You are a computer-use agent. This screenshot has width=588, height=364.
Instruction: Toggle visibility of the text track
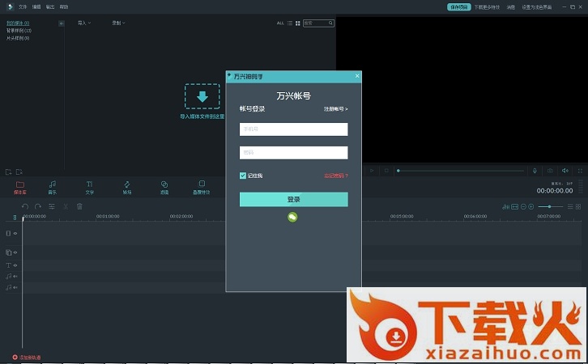pos(15,265)
